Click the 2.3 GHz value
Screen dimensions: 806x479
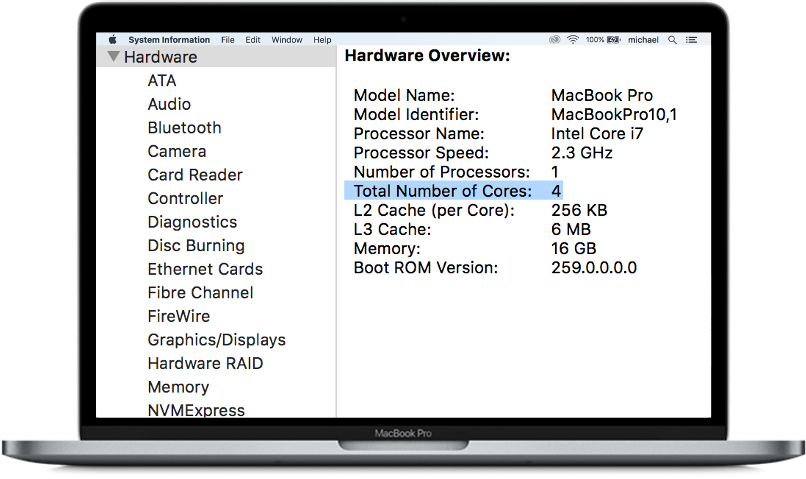[582, 153]
